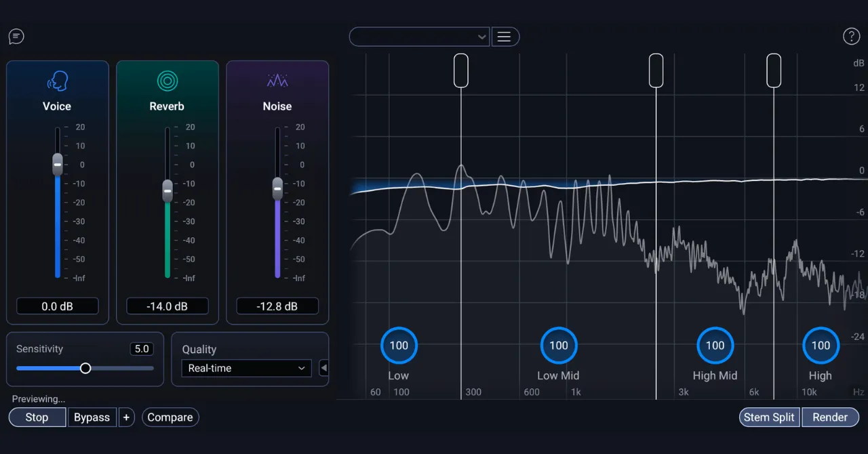
Task: Stop the preview playback
Action: (37, 417)
